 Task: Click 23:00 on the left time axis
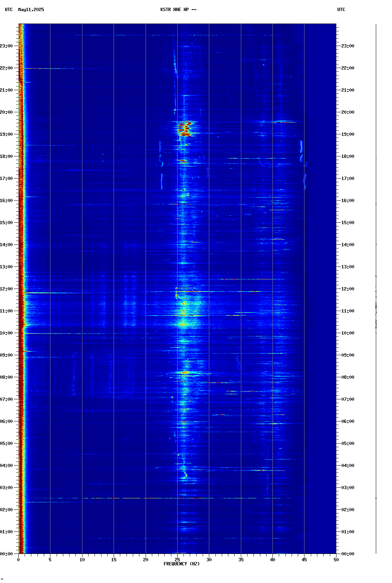(x=6, y=46)
